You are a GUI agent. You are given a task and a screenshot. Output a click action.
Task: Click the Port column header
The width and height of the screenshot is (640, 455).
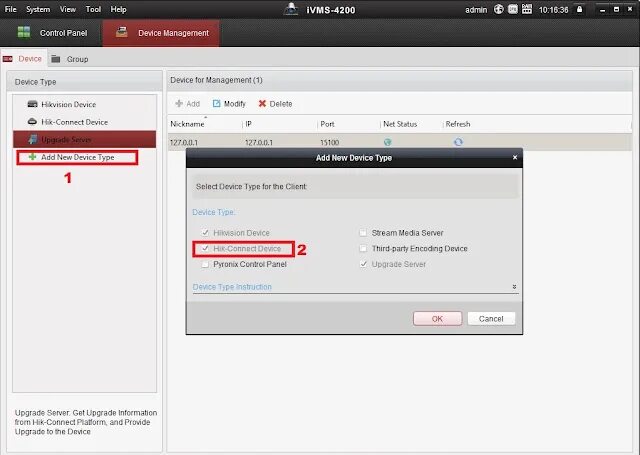click(327, 124)
